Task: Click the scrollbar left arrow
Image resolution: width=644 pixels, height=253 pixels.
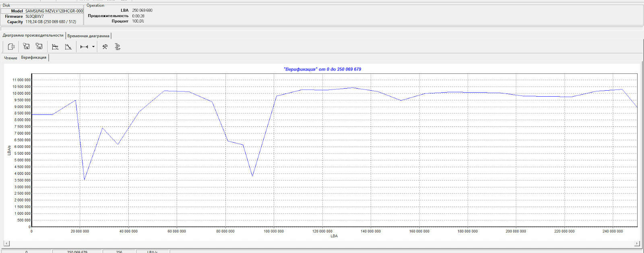Action: click(6, 243)
